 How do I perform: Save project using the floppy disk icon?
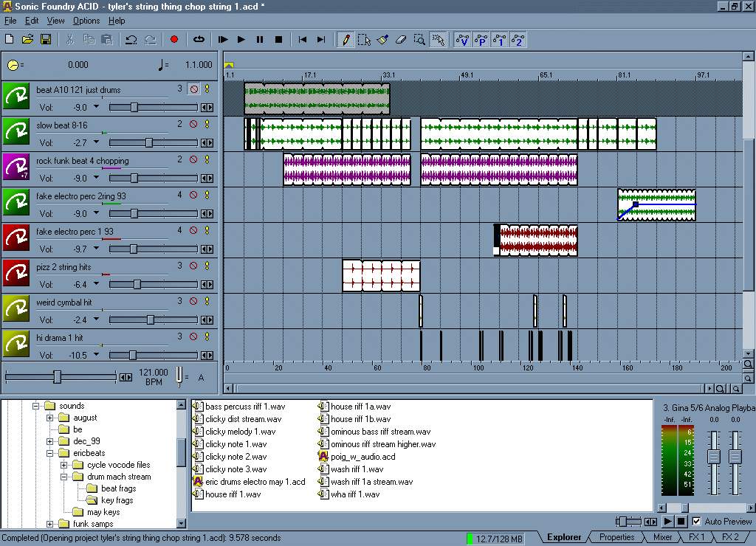click(x=46, y=40)
